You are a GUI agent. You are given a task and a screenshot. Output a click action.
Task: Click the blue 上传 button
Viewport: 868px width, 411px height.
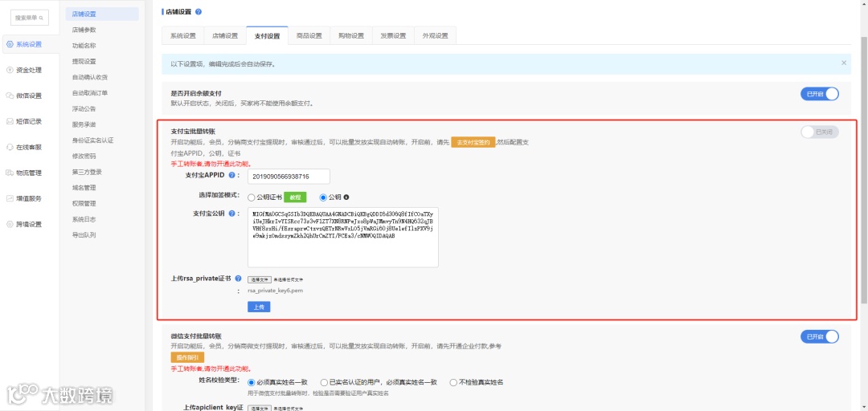259,307
